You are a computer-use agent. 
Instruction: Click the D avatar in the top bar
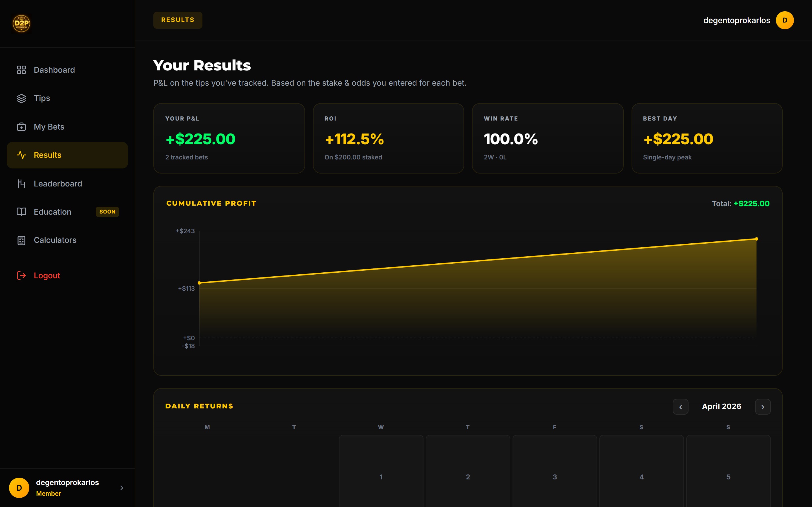coord(784,20)
